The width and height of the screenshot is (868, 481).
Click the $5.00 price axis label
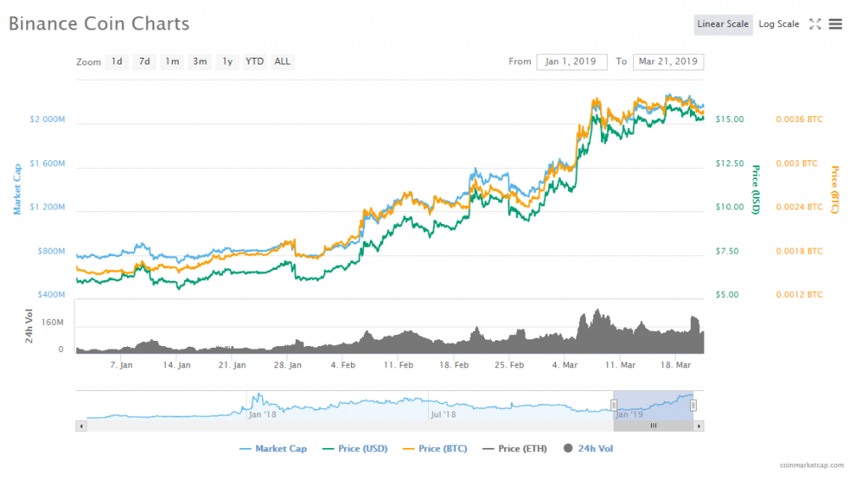pos(726,295)
